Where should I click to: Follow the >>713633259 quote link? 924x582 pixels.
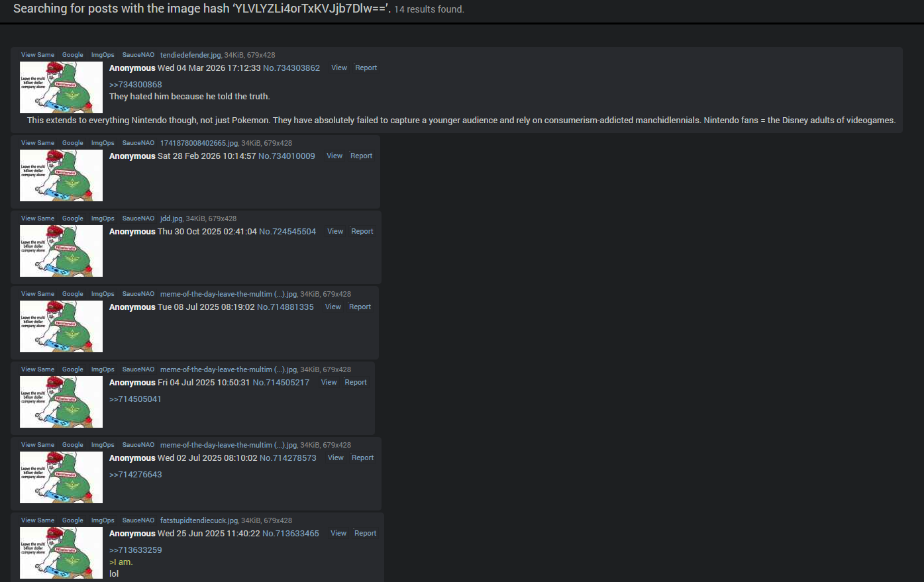pyautogui.click(x=136, y=550)
